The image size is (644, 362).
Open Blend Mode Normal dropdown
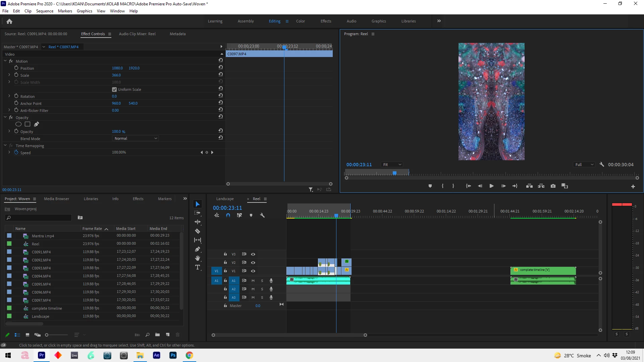click(135, 138)
